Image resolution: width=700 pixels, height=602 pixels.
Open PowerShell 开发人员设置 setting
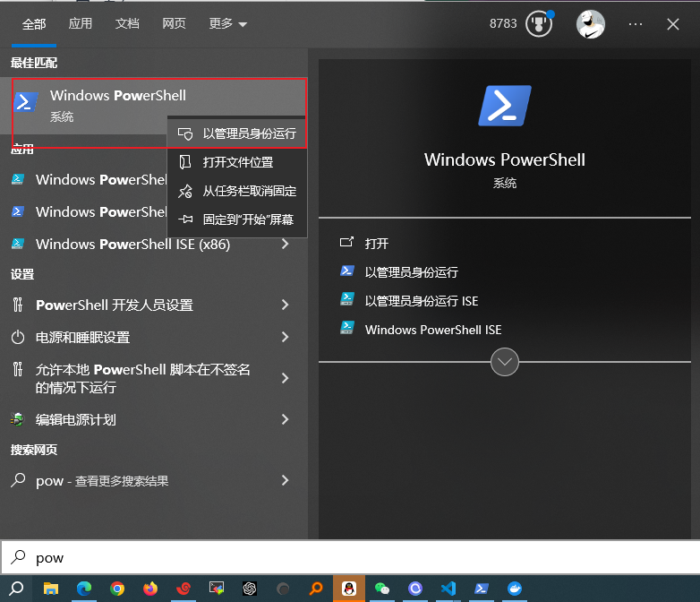(115, 305)
